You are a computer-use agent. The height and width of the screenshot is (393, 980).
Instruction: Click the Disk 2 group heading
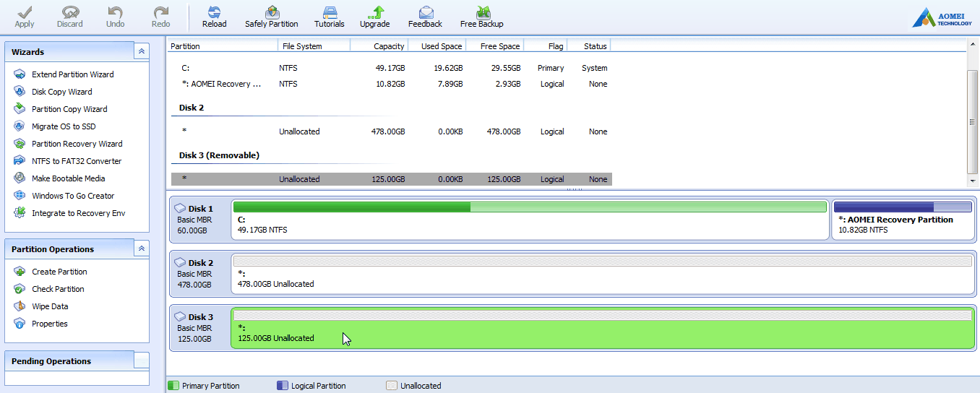pos(192,108)
